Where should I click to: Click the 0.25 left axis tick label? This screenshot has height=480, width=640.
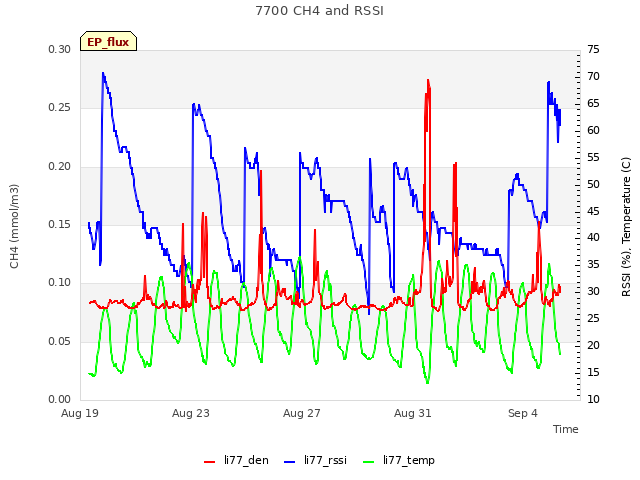pyautogui.click(x=60, y=108)
